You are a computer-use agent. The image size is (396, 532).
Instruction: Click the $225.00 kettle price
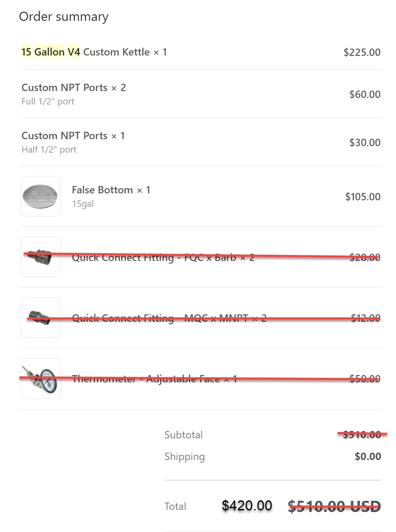click(x=362, y=52)
